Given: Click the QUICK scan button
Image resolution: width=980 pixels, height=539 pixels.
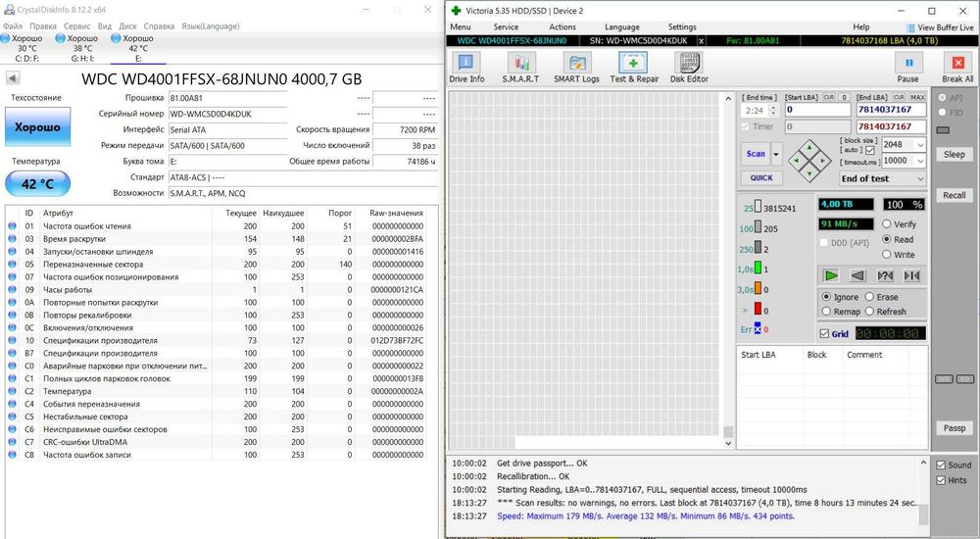Looking at the screenshot, I should 761,177.
